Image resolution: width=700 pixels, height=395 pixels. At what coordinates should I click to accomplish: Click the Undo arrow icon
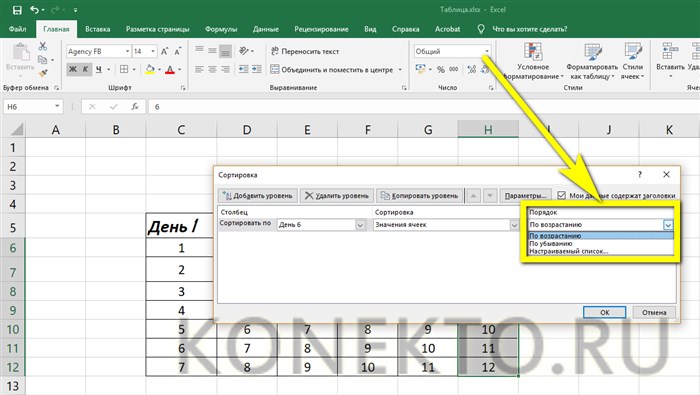[x=34, y=9]
